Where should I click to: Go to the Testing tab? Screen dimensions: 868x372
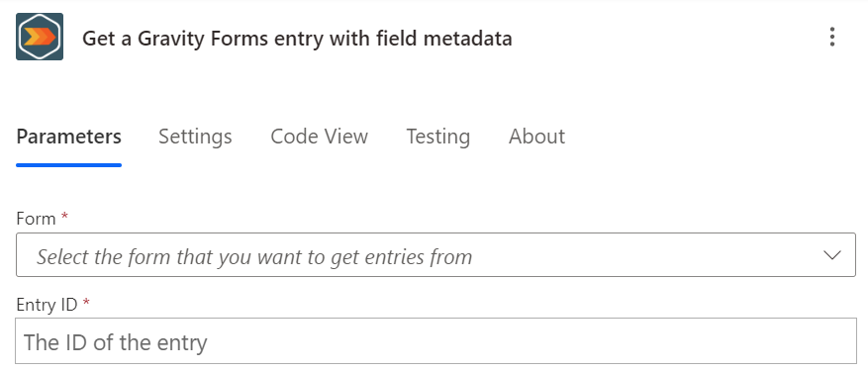point(437,137)
